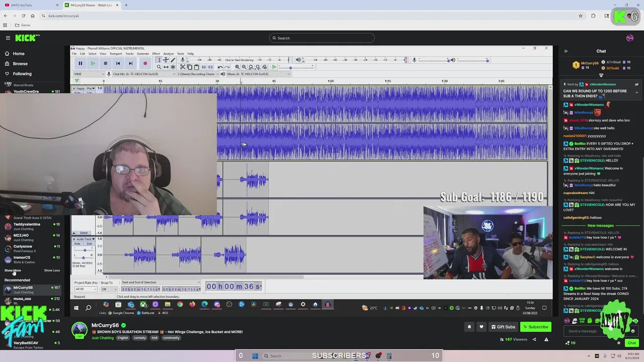This screenshot has height=362, width=644.
Task: Click the Cut scissors icon
Action: (183, 67)
